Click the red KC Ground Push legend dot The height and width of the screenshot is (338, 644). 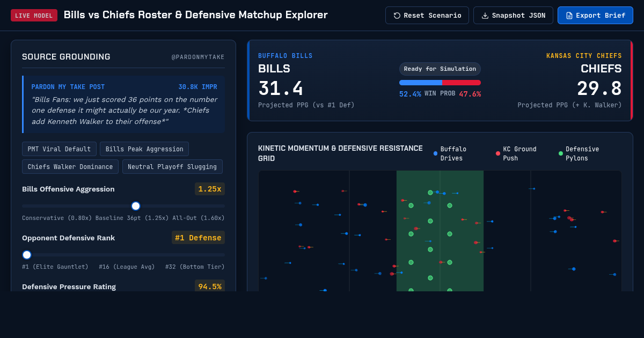498,153
